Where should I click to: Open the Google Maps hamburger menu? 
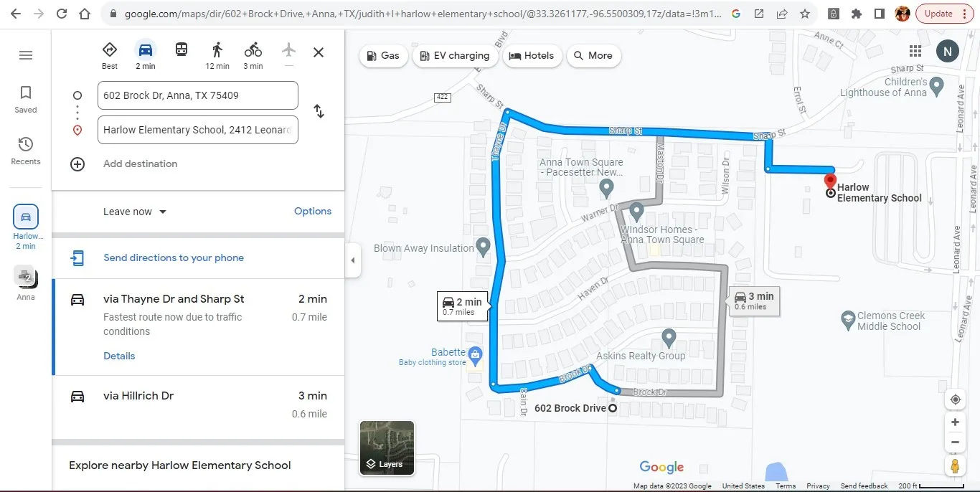tap(26, 55)
